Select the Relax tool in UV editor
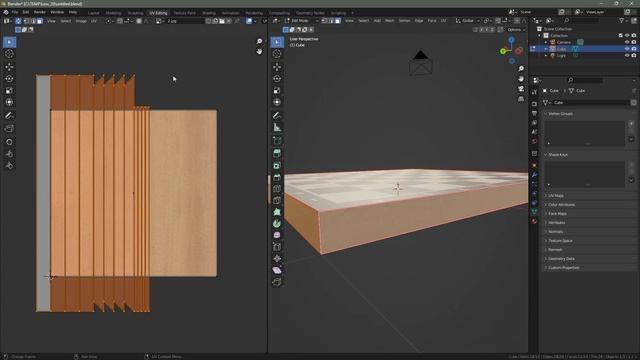This screenshot has height=360, width=640. click(9, 153)
